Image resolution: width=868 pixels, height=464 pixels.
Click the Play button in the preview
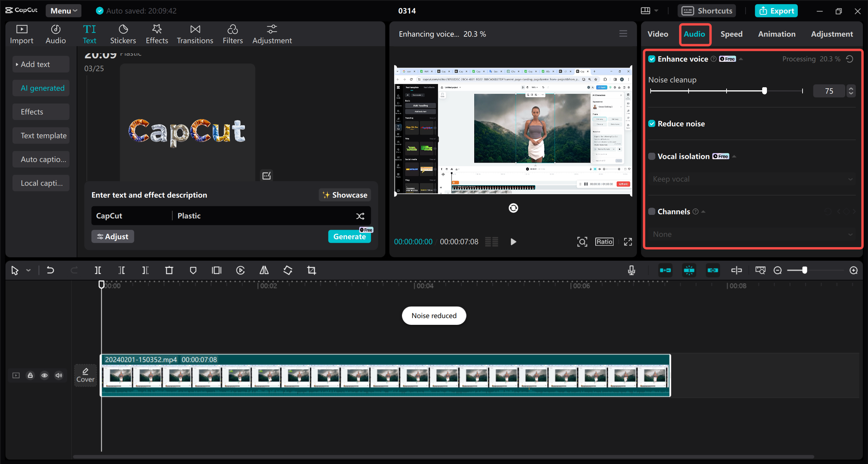(513, 242)
